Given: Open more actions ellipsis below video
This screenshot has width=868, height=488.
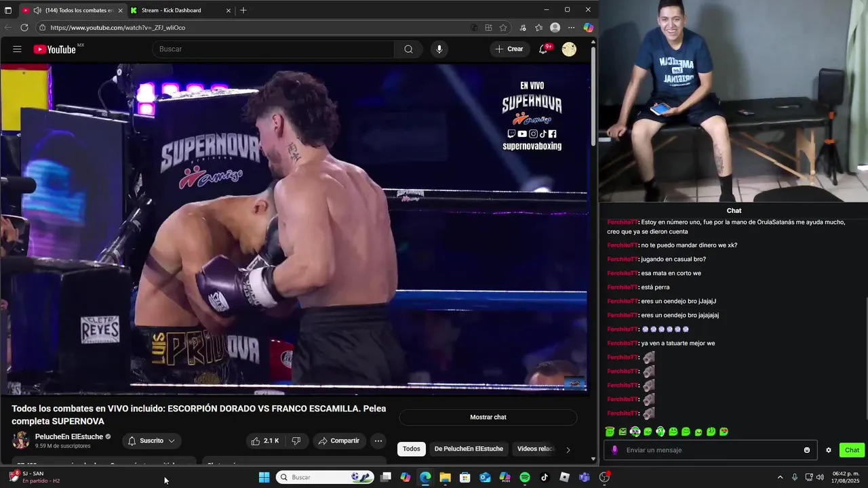Looking at the screenshot, I should coord(378,441).
